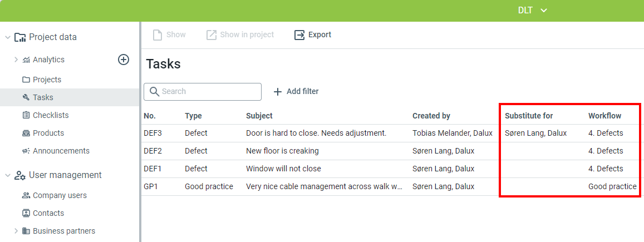Sort by the Created by column header
This screenshot has height=242, width=644.
click(431, 116)
